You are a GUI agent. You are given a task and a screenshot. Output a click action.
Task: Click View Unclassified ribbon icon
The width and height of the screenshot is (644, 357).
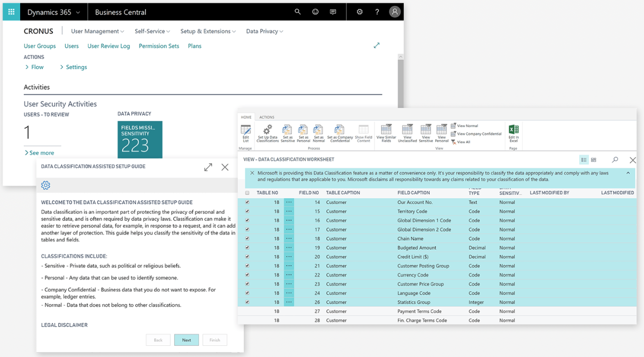[x=408, y=133]
